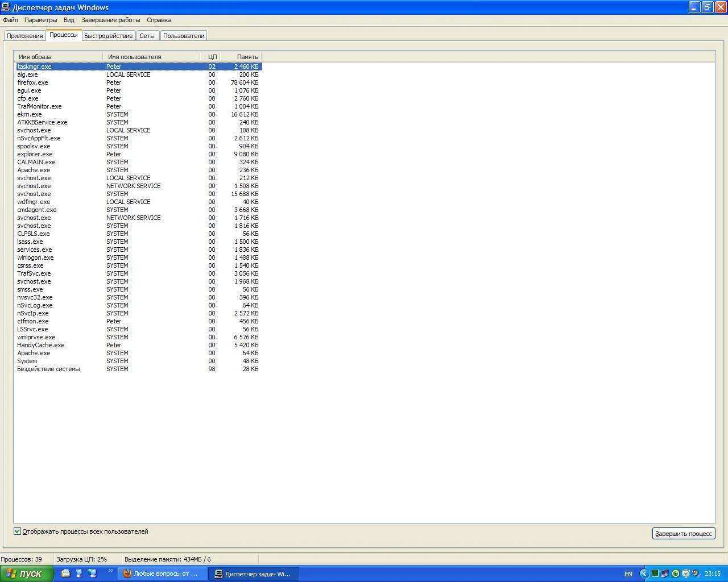The width and height of the screenshot is (728, 582).
Task: Switch to the Firefox 'Любые вопросы от' taskbar window
Action: [162, 573]
